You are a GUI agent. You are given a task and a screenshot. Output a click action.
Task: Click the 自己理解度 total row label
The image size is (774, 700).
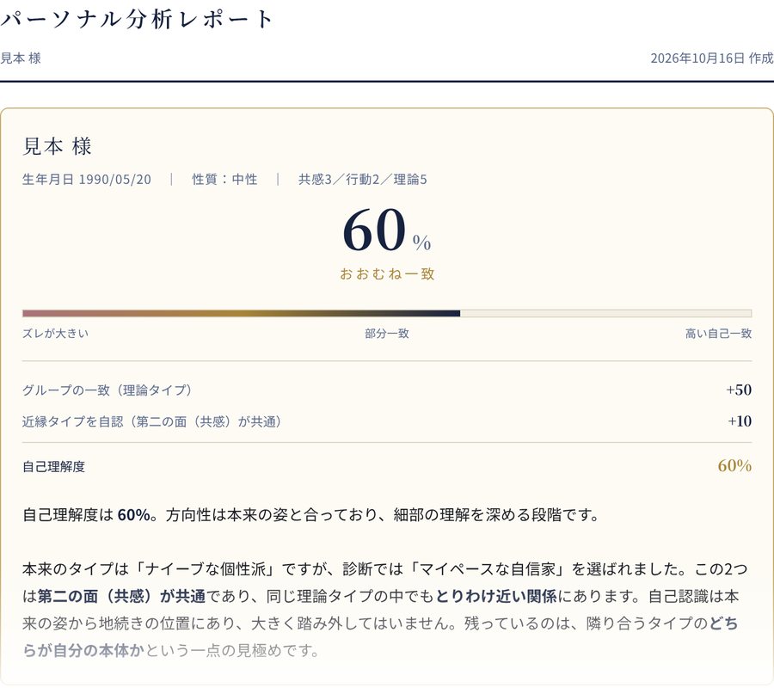click(54, 466)
